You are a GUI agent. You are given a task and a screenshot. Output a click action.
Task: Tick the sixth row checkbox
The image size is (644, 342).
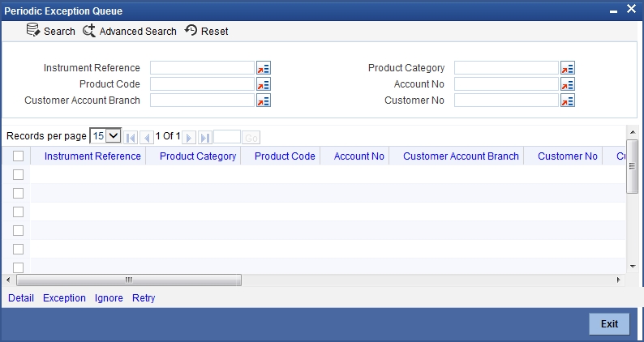pyautogui.click(x=18, y=267)
